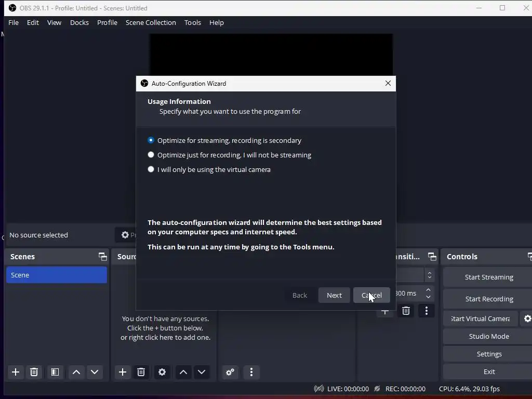Open scene filters icon

(x=55, y=372)
